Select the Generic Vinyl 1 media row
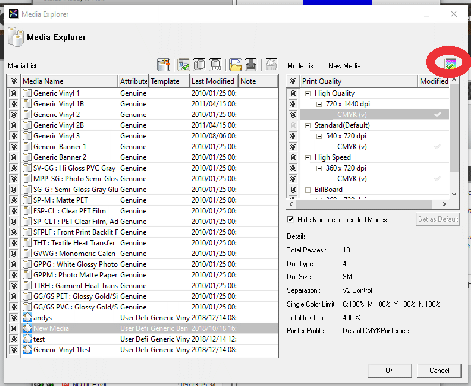This screenshot has width=471, height=386. click(x=149, y=93)
